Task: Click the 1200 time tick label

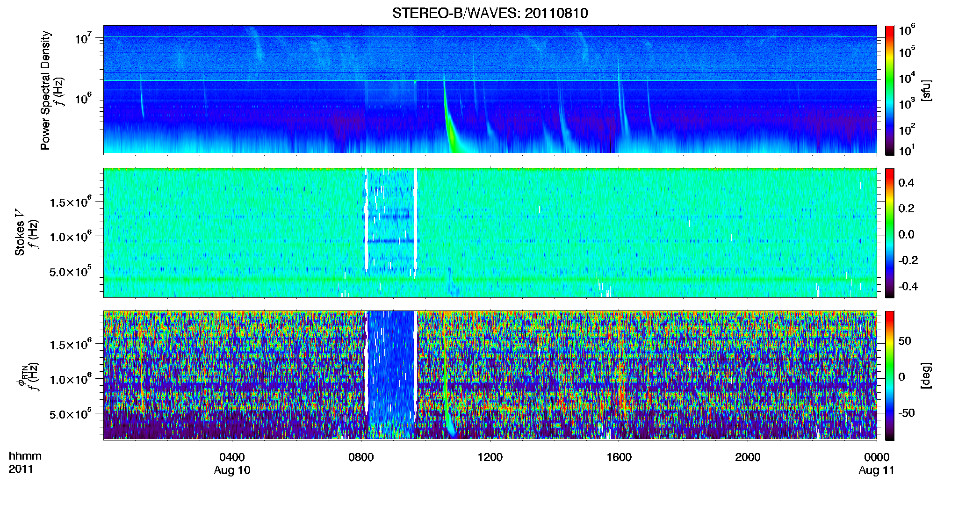Action: pyautogui.click(x=490, y=457)
